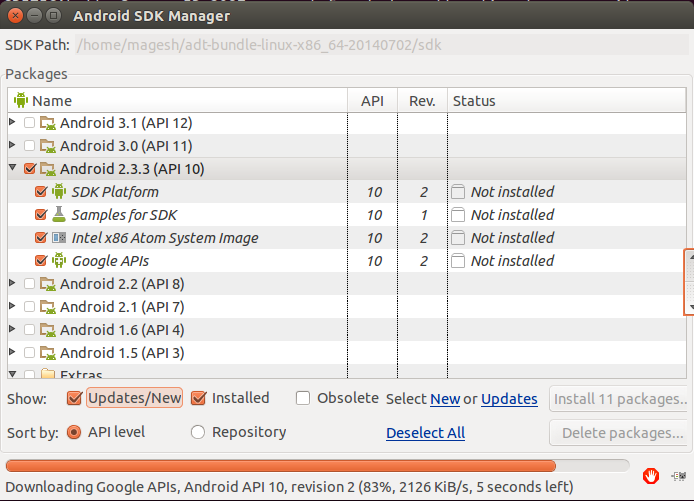
Task: Click the red stop download icon
Action: point(651,476)
